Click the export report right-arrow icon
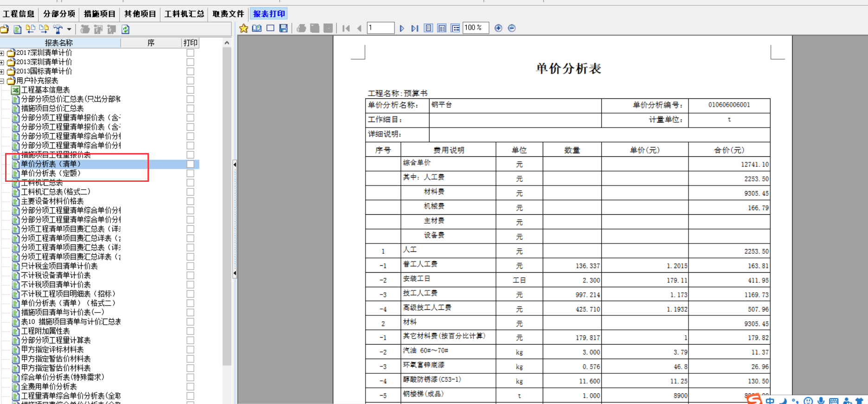The width and height of the screenshot is (868, 404). (x=44, y=29)
